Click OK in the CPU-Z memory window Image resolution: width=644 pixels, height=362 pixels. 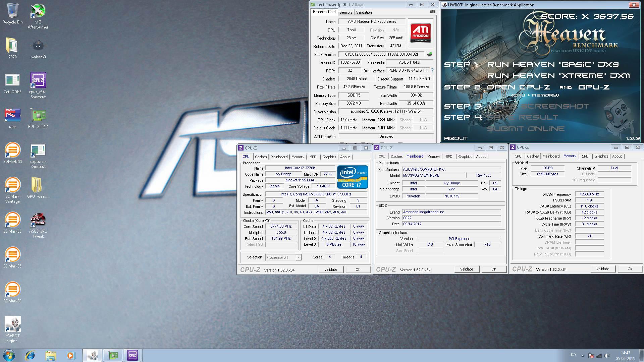point(630,269)
